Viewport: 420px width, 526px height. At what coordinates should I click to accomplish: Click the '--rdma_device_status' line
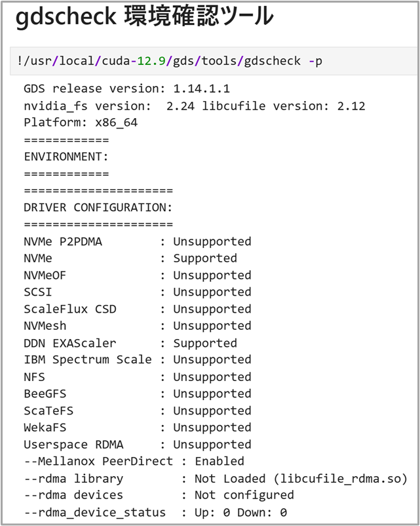pyautogui.click(x=155, y=512)
